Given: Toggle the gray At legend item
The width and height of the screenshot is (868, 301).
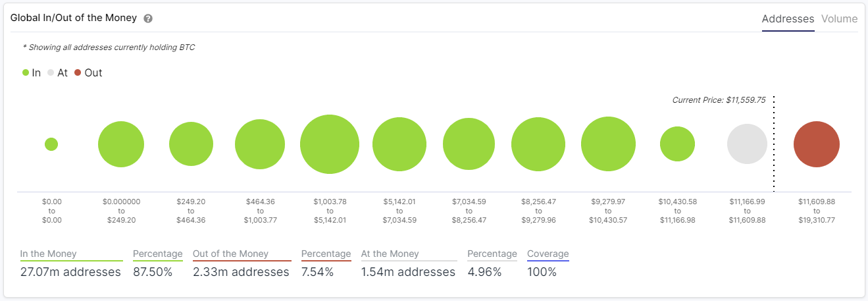Looking at the screenshot, I should point(57,73).
